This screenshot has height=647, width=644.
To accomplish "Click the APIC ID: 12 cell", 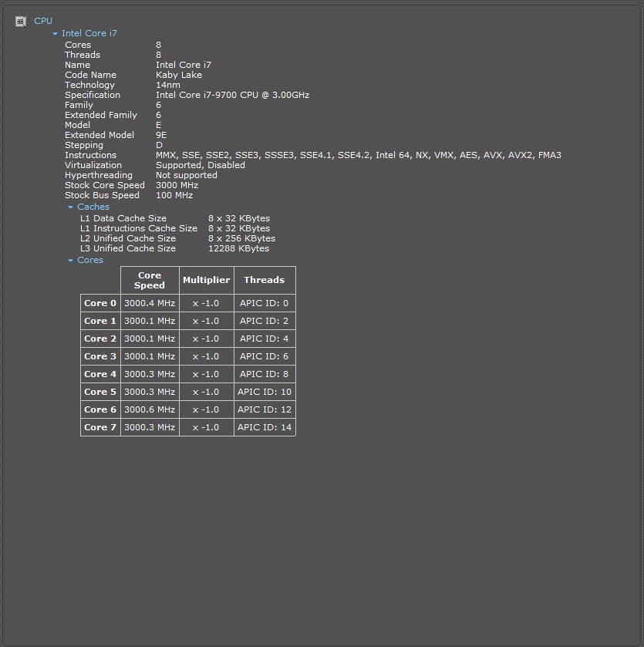I will [265, 409].
